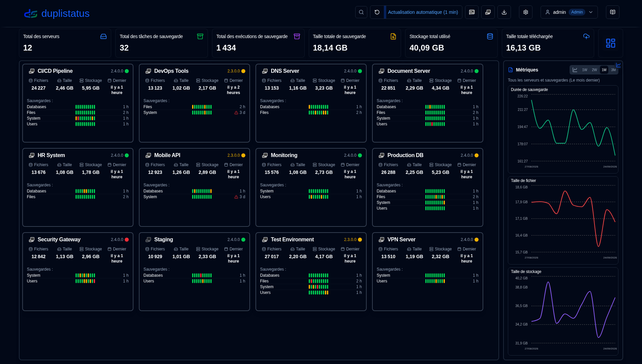Image resolution: width=642 pixels, height=364 pixels.
Task: Click the servers list toolbar icon
Action: coord(488,12)
